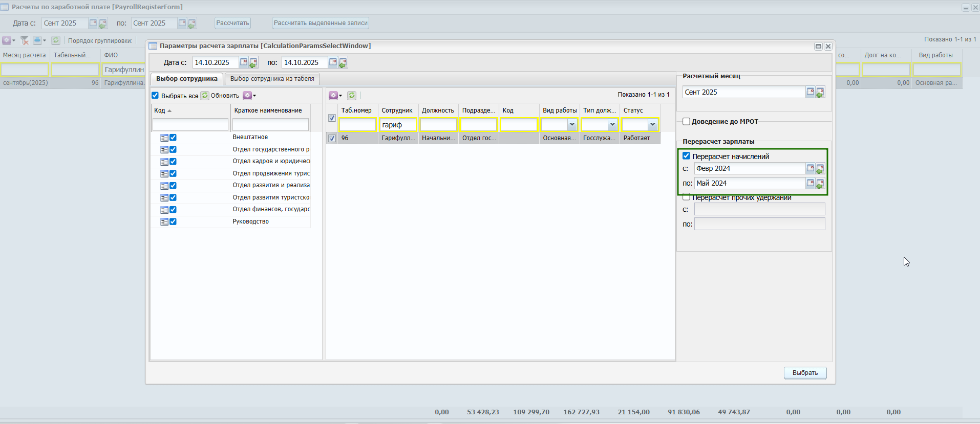Open calendar picker for dialog 'Дата с' field
The image size is (980, 424).
244,62
